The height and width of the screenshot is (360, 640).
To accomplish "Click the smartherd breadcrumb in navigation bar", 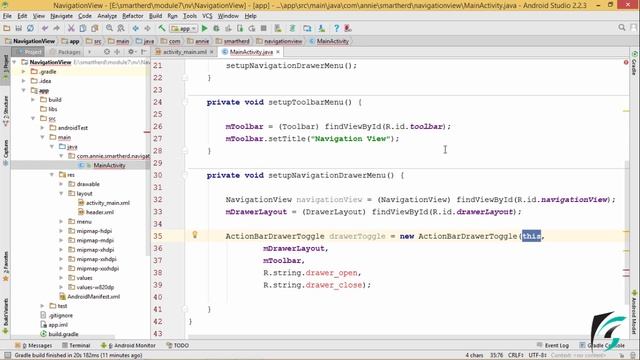I will [x=233, y=41].
